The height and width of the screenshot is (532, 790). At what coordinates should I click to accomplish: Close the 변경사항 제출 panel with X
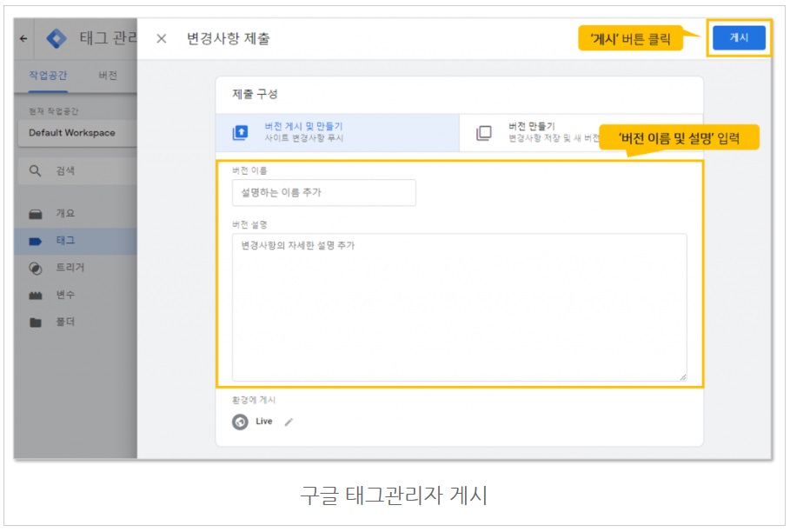pos(162,38)
